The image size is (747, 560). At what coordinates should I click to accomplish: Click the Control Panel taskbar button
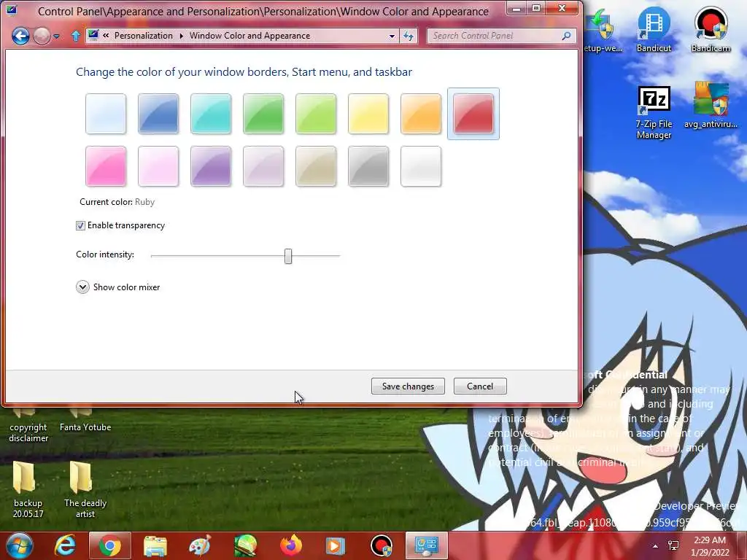[x=426, y=545]
